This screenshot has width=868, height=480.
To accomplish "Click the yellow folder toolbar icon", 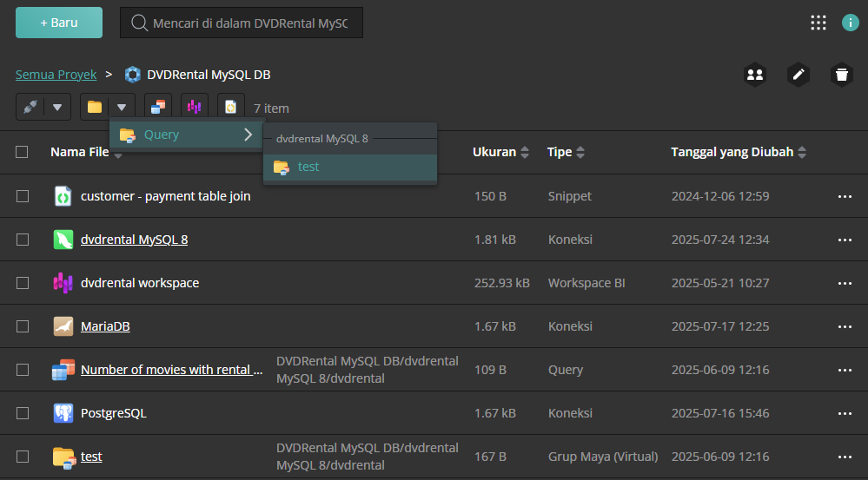I will pyautogui.click(x=95, y=107).
